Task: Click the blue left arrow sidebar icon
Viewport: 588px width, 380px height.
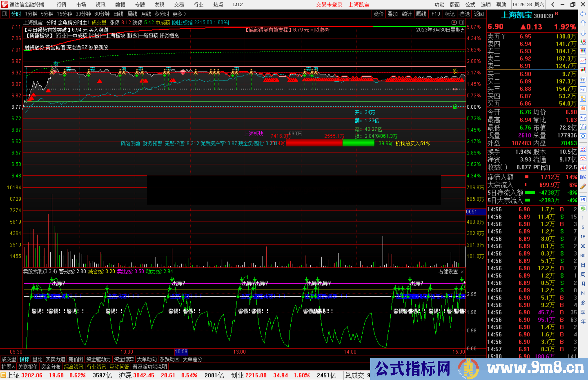Action: pyautogui.click(x=583, y=14)
